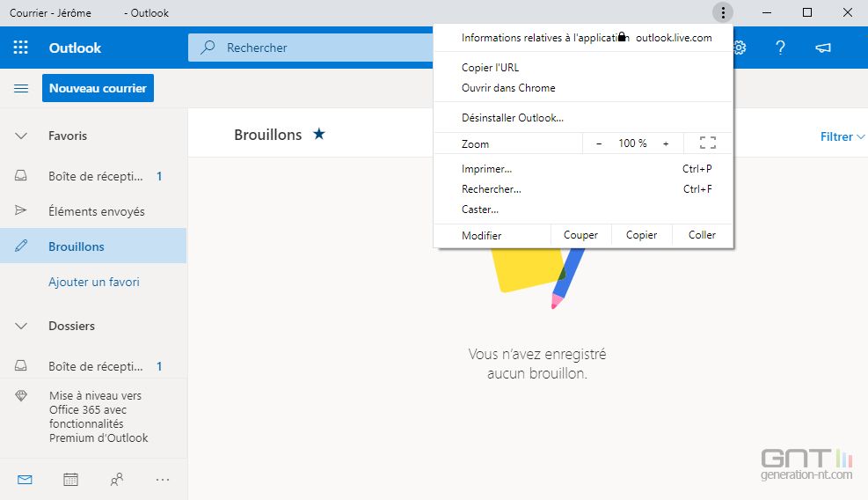This screenshot has height=500, width=868.
Task: Focus the Rechercher search field
Action: (310, 48)
